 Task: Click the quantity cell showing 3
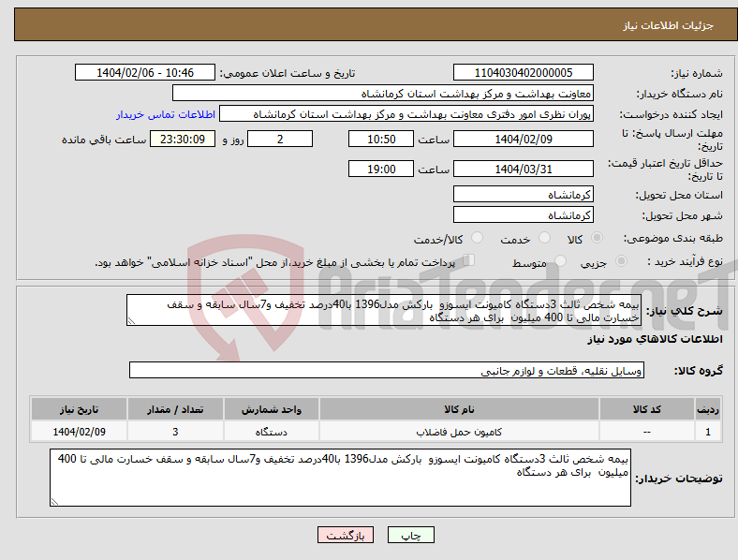pyautogui.click(x=175, y=432)
